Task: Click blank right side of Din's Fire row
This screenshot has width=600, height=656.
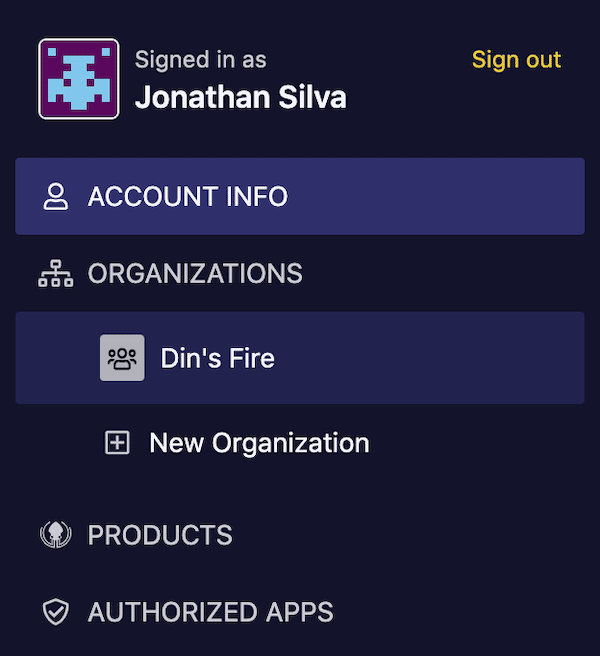Action: coord(450,358)
